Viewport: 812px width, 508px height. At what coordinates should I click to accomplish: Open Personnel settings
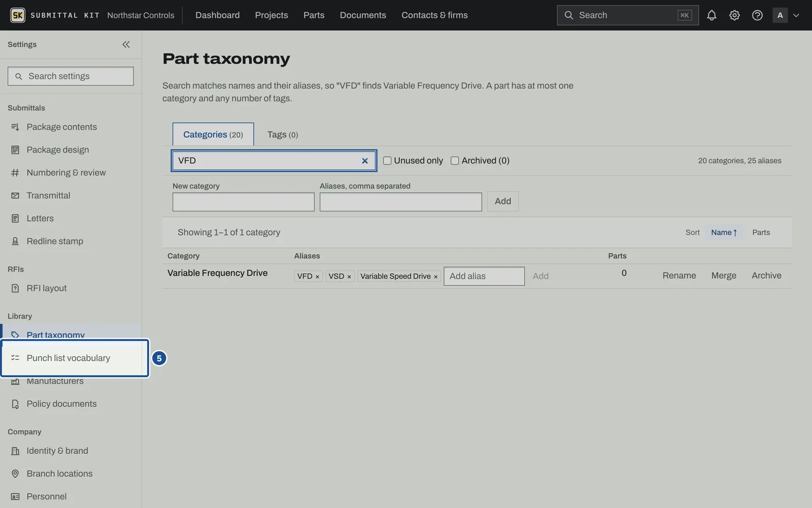71,496
